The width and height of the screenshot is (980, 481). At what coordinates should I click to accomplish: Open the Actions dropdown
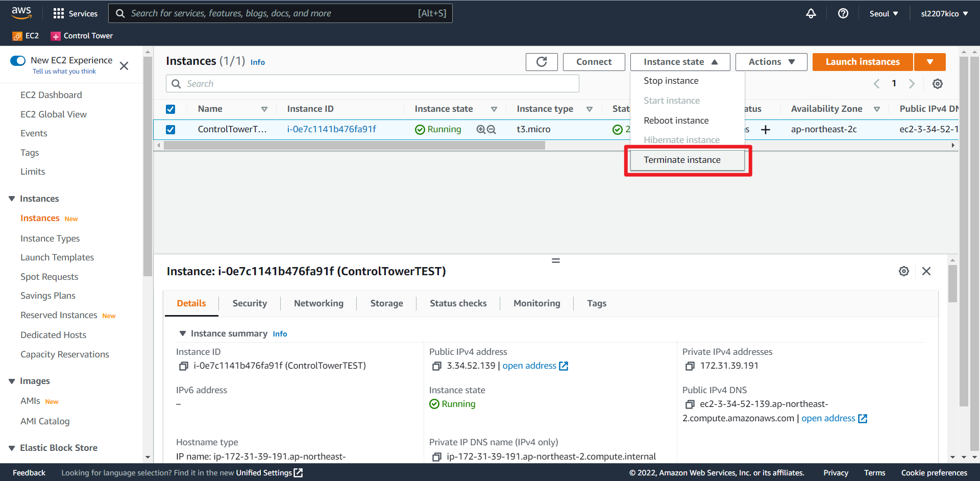click(x=771, y=61)
